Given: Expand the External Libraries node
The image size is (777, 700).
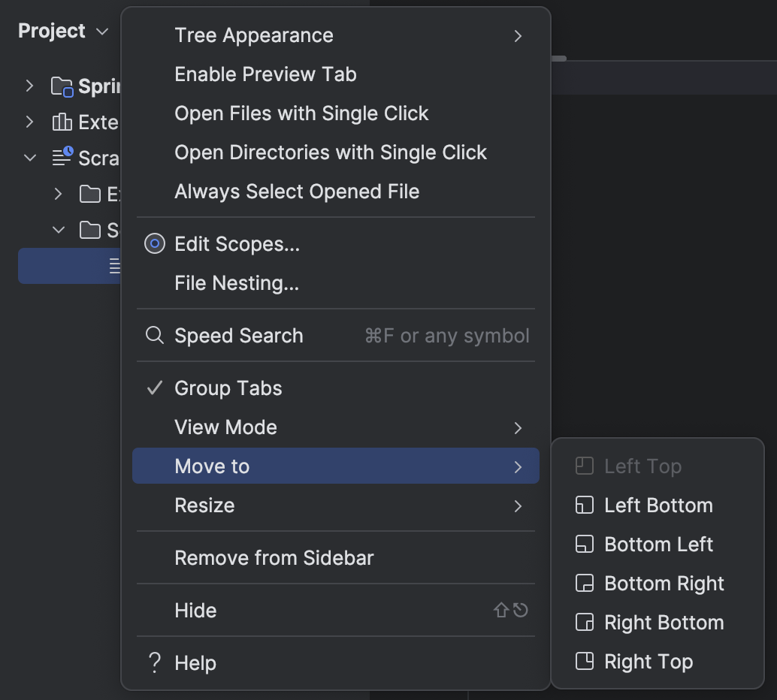Looking at the screenshot, I should (29, 122).
